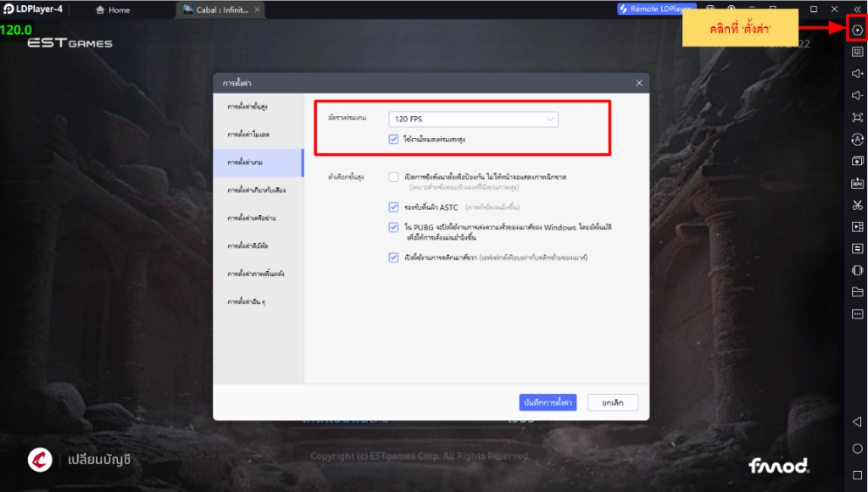Open the model settings tab
This screenshot has width=868, height=492.
pos(259,135)
